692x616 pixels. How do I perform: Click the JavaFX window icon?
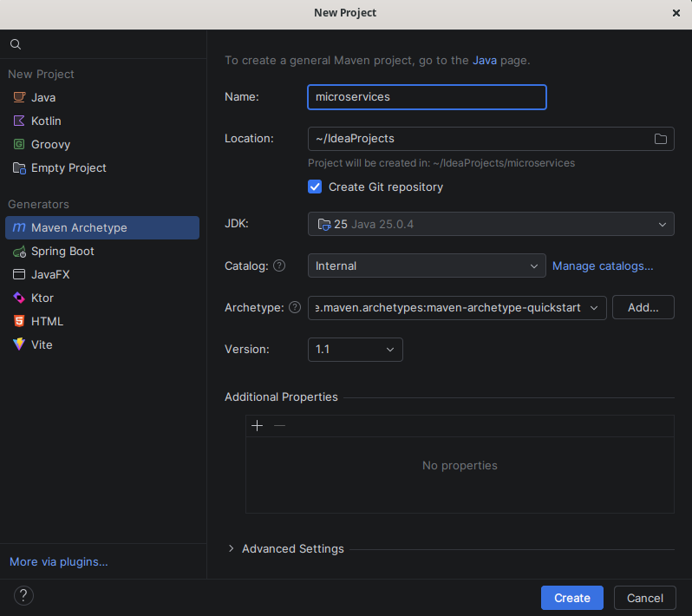(19, 274)
